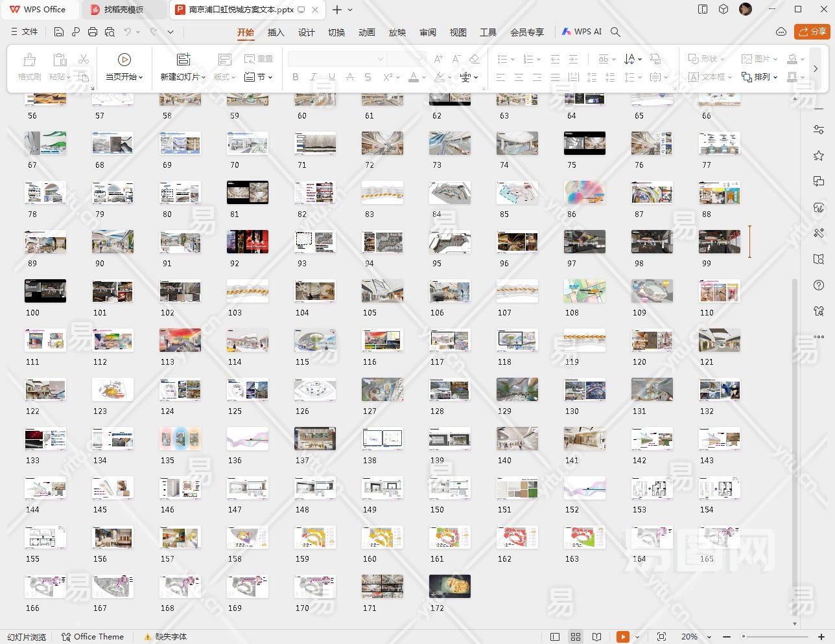Click the save document icon

[59, 32]
